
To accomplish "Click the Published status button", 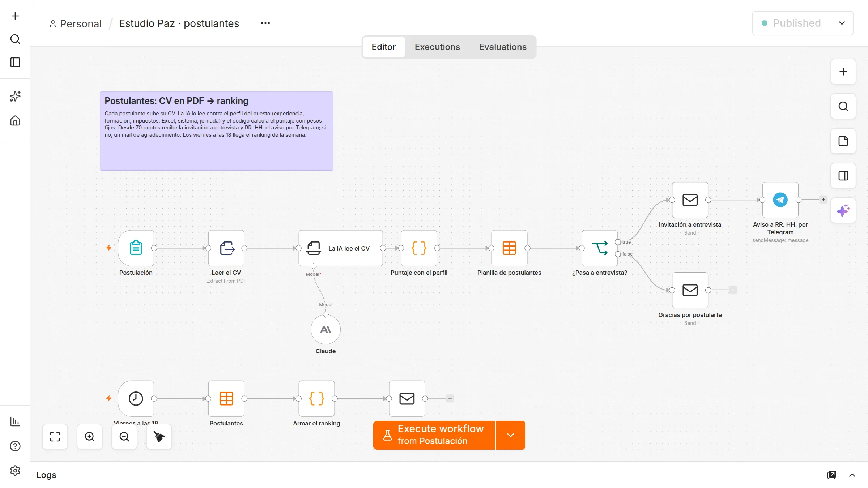I will (791, 23).
